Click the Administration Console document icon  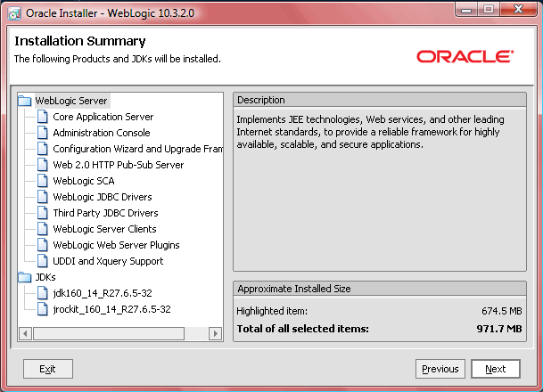pyautogui.click(x=43, y=133)
